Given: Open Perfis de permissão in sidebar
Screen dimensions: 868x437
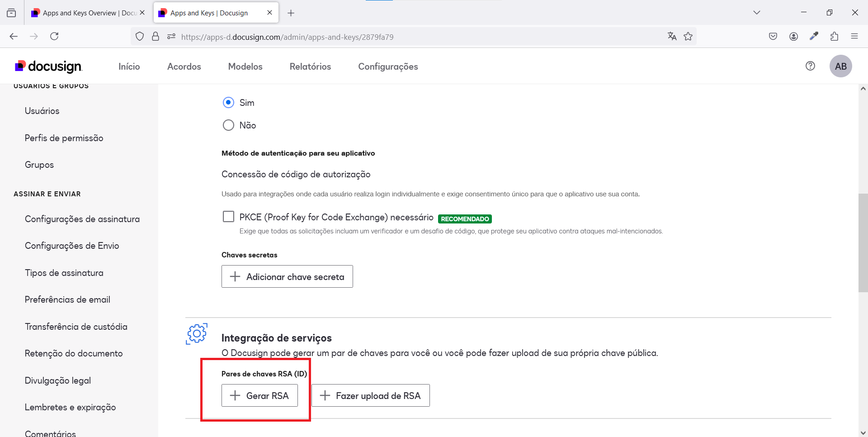Looking at the screenshot, I should 64,138.
